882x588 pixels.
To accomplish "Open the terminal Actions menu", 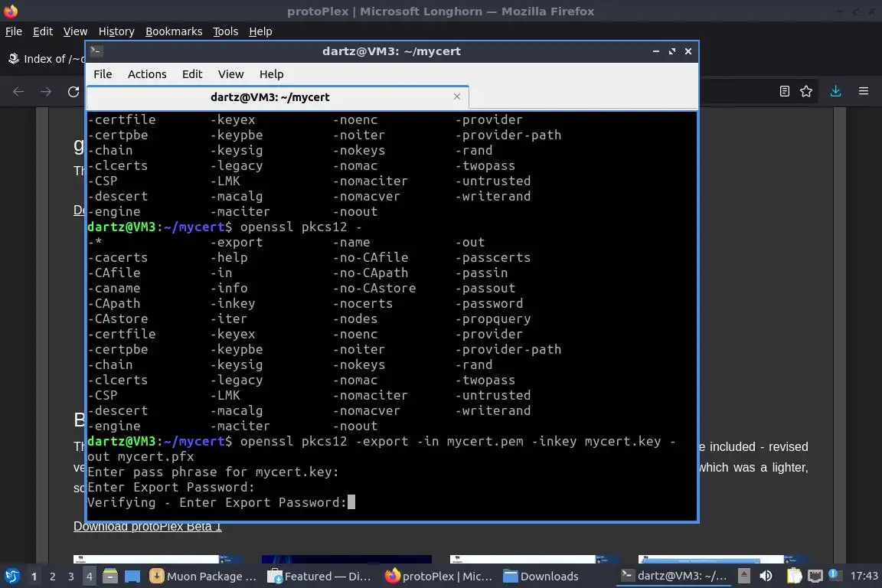I will pyautogui.click(x=147, y=74).
